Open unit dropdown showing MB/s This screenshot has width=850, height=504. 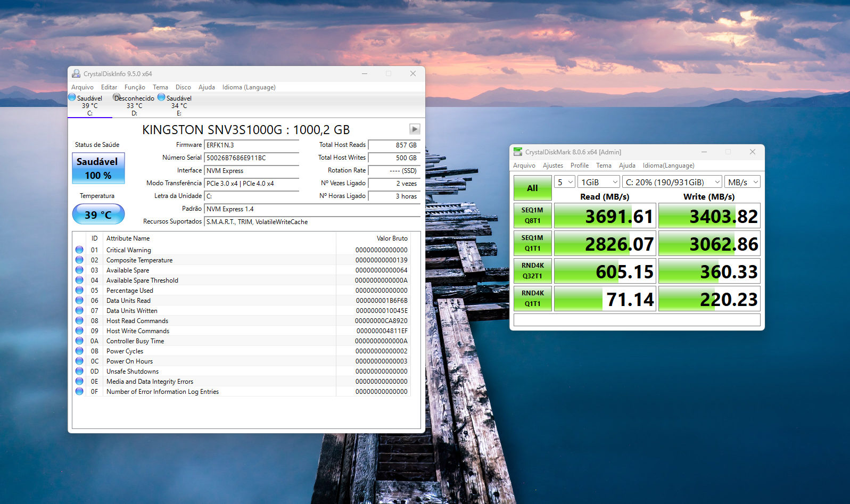pyautogui.click(x=742, y=182)
